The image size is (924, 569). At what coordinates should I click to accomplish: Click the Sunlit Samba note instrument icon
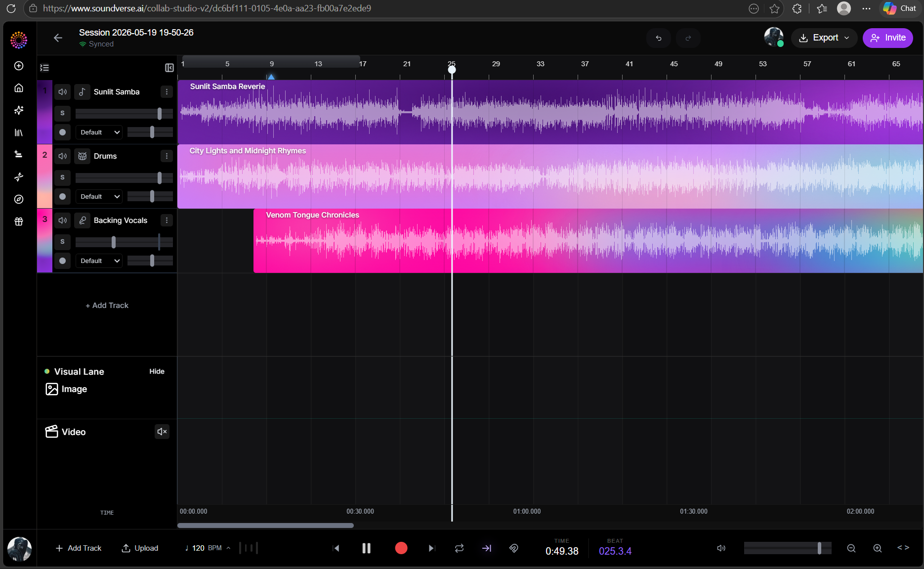pyautogui.click(x=83, y=92)
